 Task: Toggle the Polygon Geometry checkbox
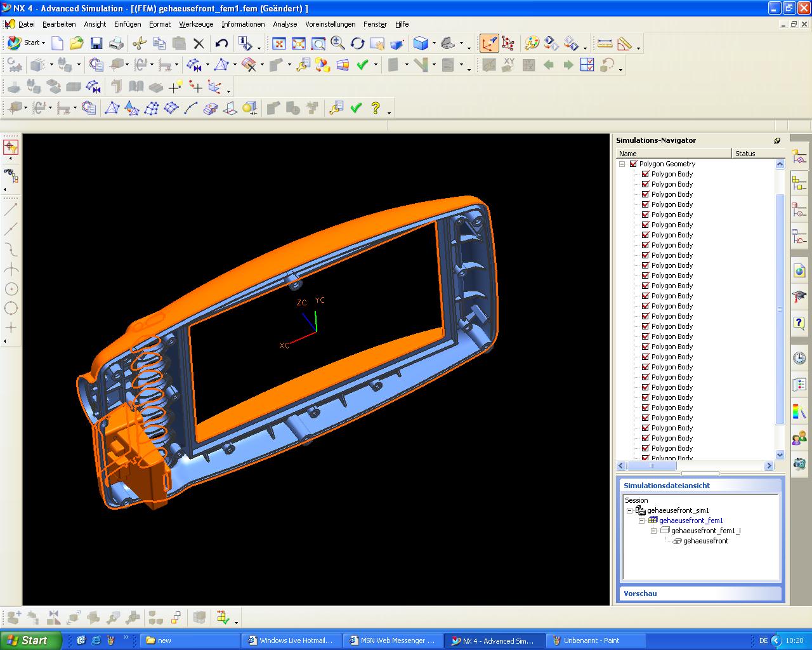click(x=633, y=164)
